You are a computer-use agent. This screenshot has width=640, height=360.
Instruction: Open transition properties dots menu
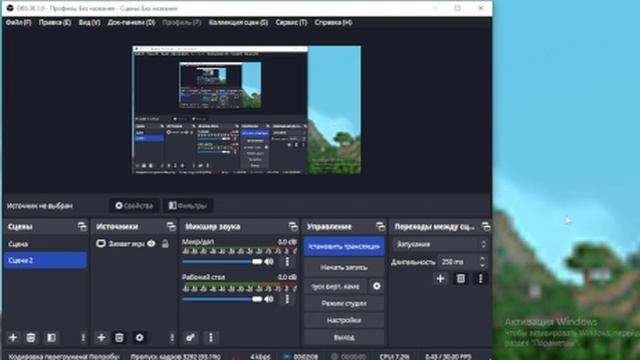[480, 279]
